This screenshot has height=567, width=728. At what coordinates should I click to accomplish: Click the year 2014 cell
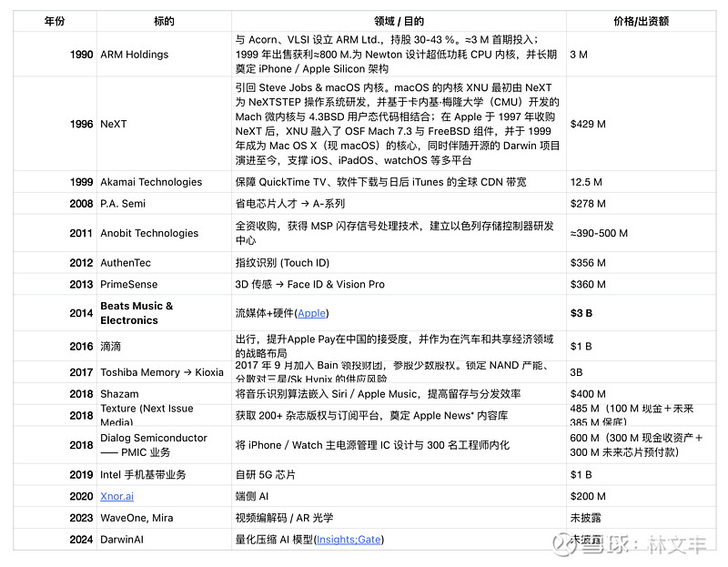pyautogui.click(x=55, y=313)
